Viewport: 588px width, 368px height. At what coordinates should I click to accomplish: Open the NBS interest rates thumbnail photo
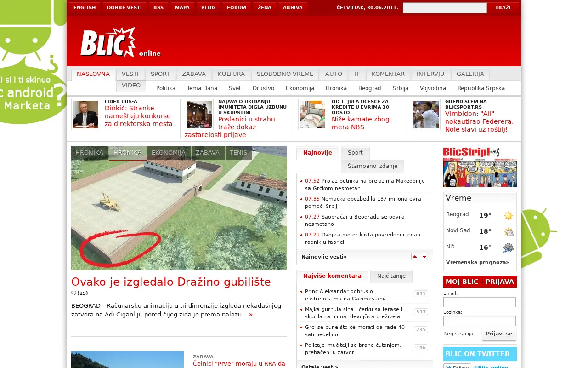(312, 115)
